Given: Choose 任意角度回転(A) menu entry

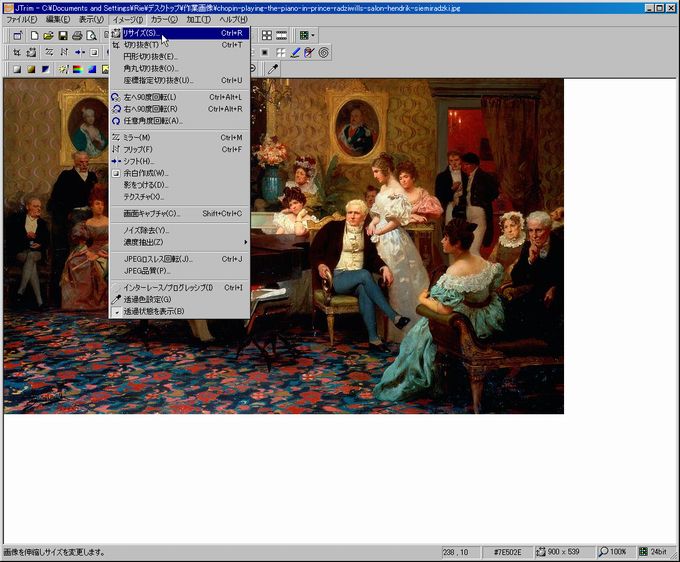Looking at the screenshot, I should pyautogui.click(x=180, y=121).
